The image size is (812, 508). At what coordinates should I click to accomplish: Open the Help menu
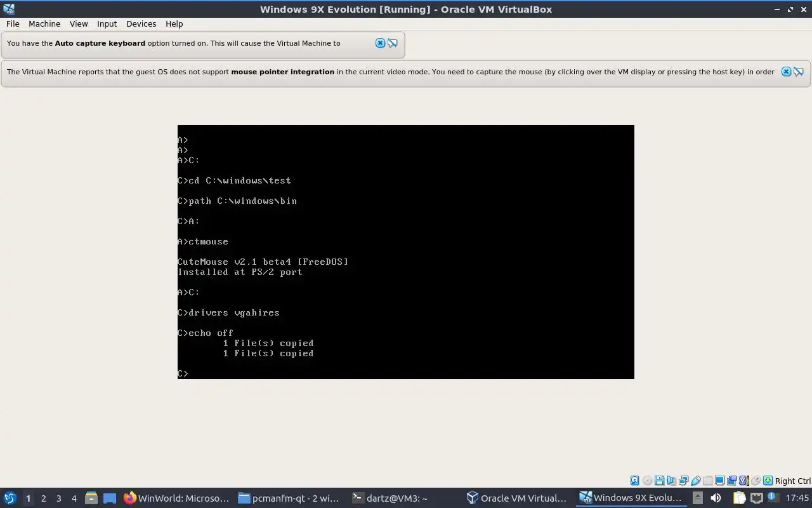click(x=174, y=23)
